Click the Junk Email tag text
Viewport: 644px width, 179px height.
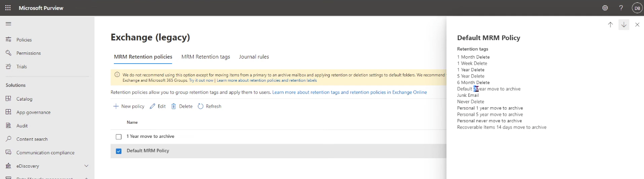pyautogui.click(x=468, y=95)
